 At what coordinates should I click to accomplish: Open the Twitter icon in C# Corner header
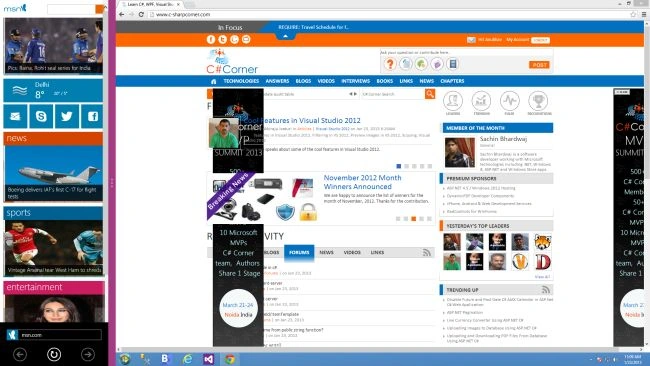(223, 39)
